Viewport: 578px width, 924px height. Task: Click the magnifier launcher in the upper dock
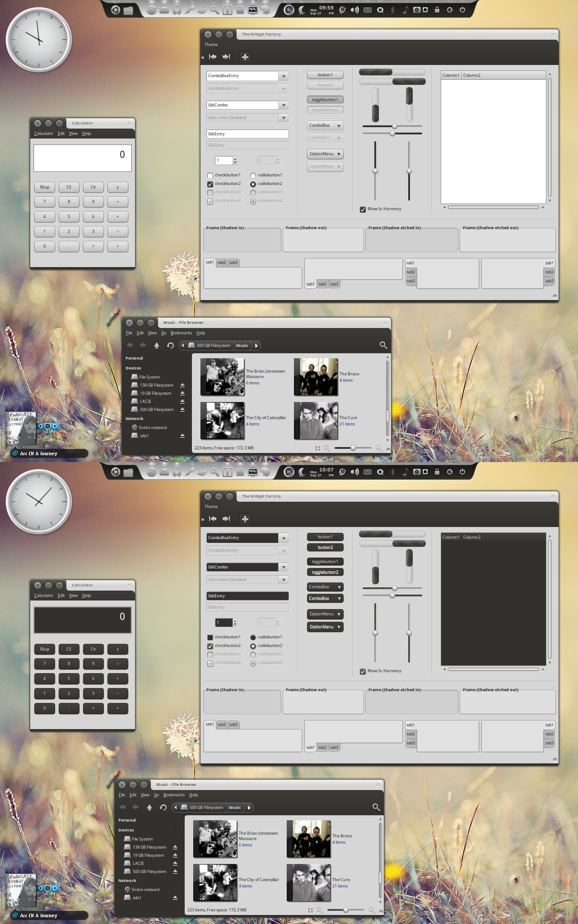pyautogui.click(x=215, y=10)
